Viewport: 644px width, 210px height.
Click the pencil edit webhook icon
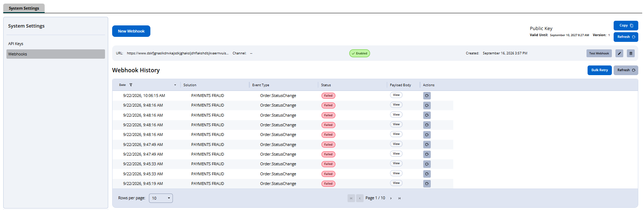619,53
